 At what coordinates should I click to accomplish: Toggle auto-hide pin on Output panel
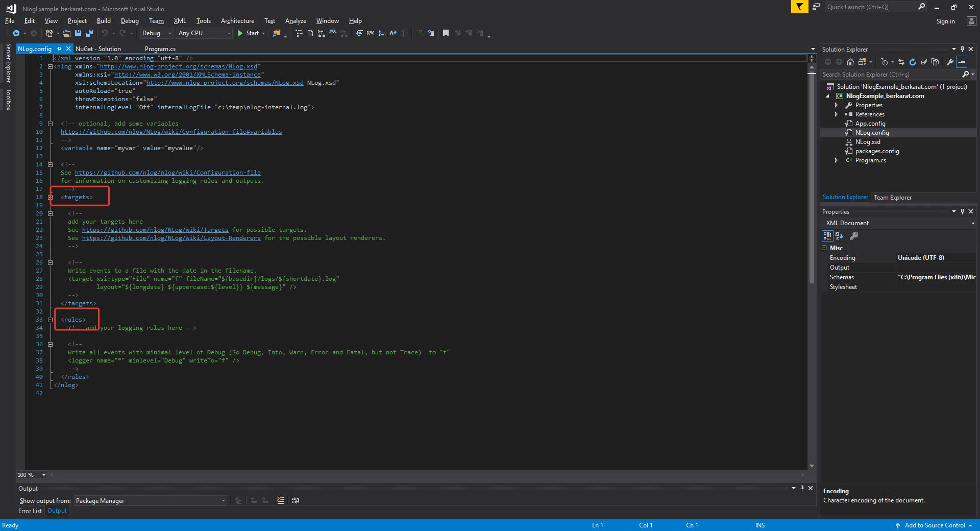click(802, 488)
